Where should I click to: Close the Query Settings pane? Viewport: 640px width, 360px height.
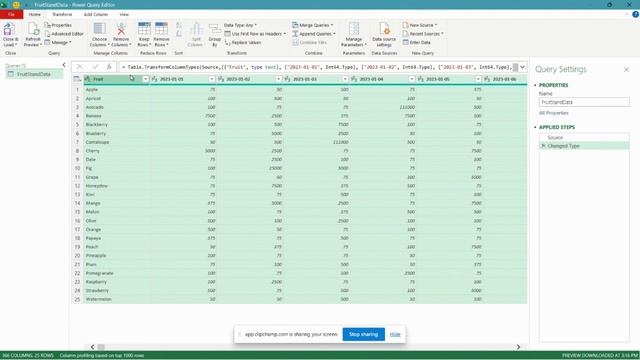pos(626,70)
